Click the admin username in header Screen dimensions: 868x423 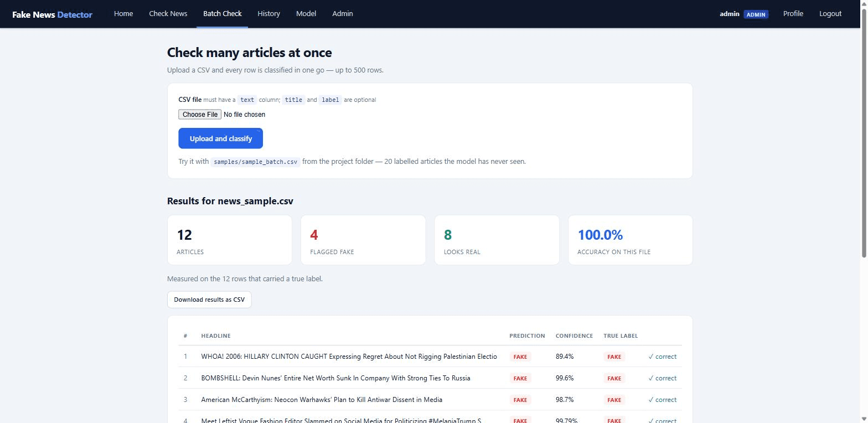click(729, 14)
